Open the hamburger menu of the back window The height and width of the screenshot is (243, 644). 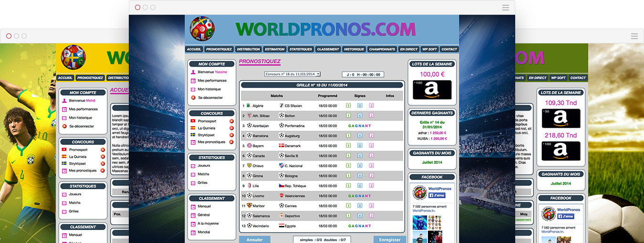click(634, 36)
